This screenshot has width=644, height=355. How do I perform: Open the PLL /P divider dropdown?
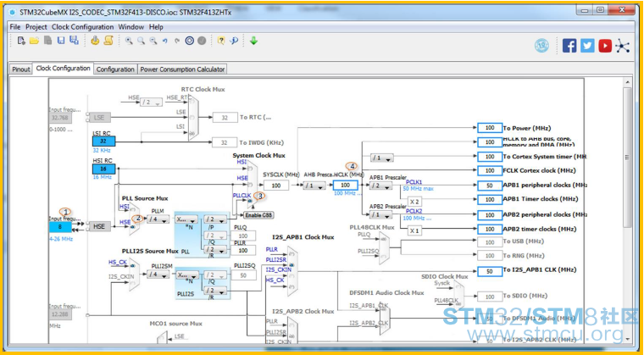[x=215, y=219]
